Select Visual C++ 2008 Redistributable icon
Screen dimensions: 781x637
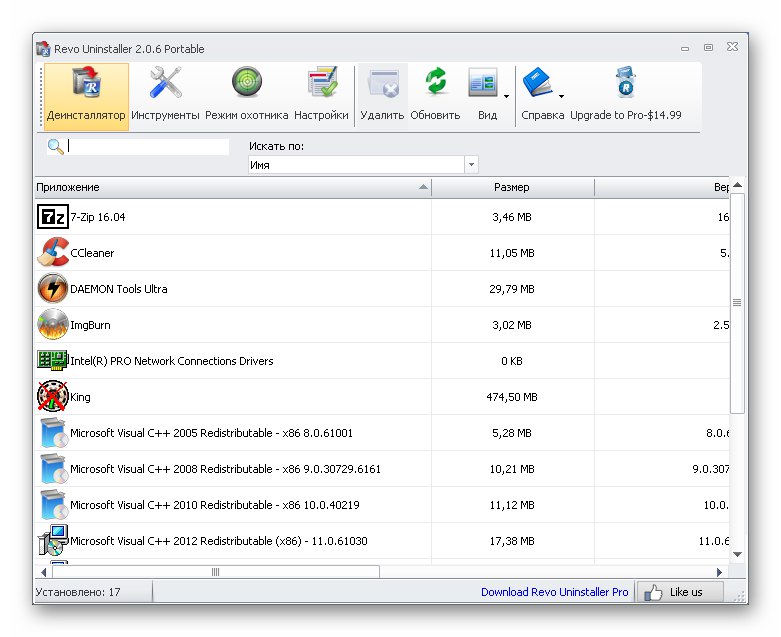pos(53,469)
